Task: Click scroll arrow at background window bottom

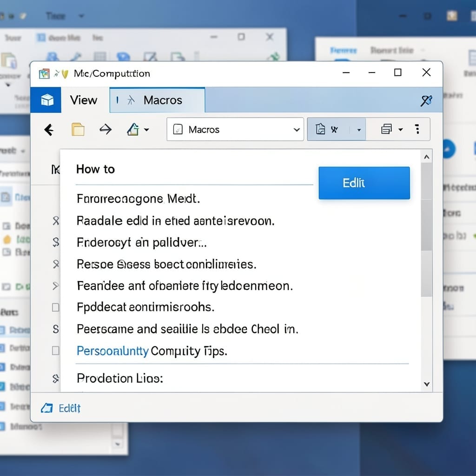Action: (118, 444)
